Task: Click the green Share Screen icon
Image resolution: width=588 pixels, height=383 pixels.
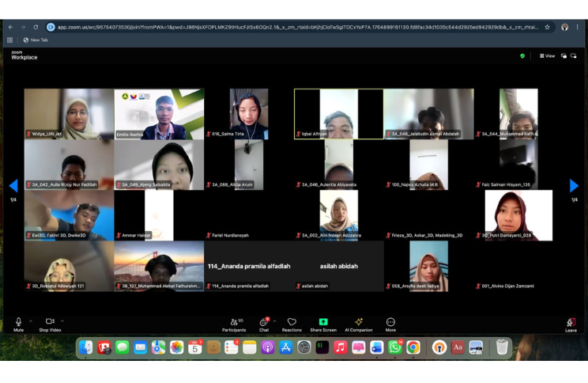Action: pyautogui.click(x=323, y=322)
